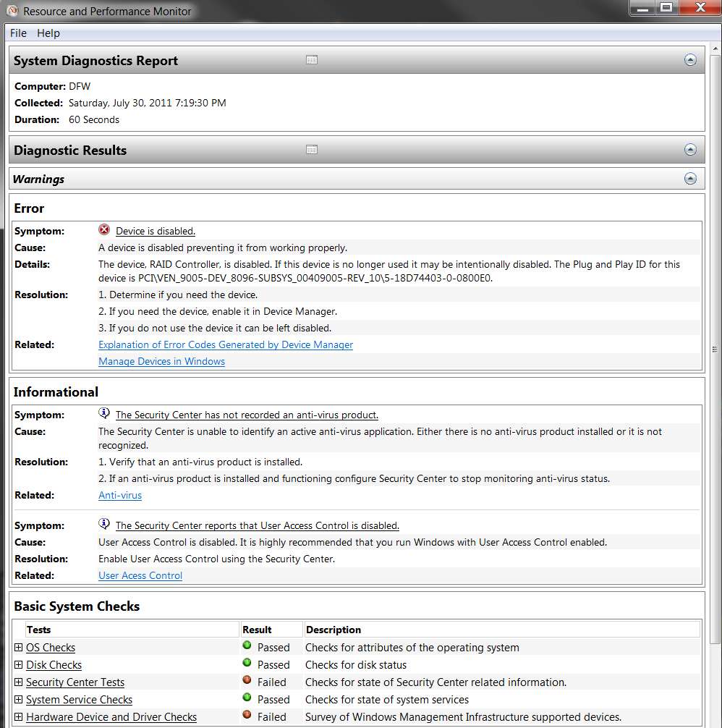Viewport: 722px width, 728px height.
Task: Open the Manage Devices in Windows link
Action: pos(161,361)
